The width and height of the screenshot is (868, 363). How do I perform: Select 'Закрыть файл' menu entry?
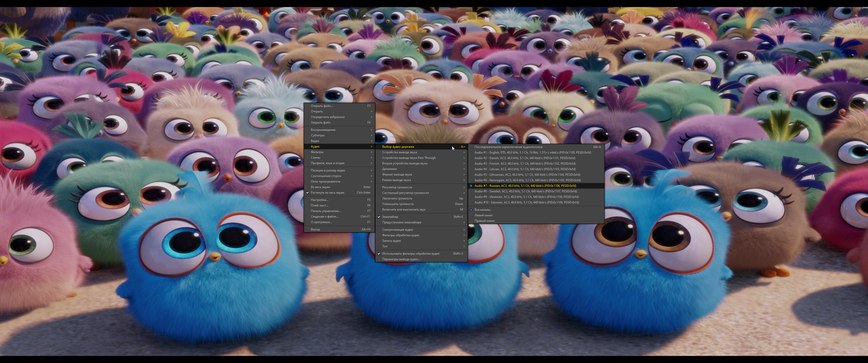click(340, 123)
